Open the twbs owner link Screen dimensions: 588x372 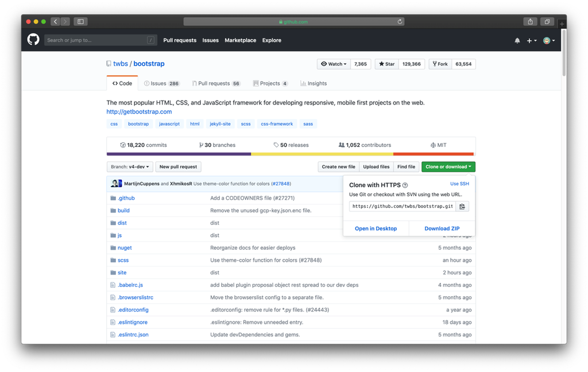click(x=121, y=64)
